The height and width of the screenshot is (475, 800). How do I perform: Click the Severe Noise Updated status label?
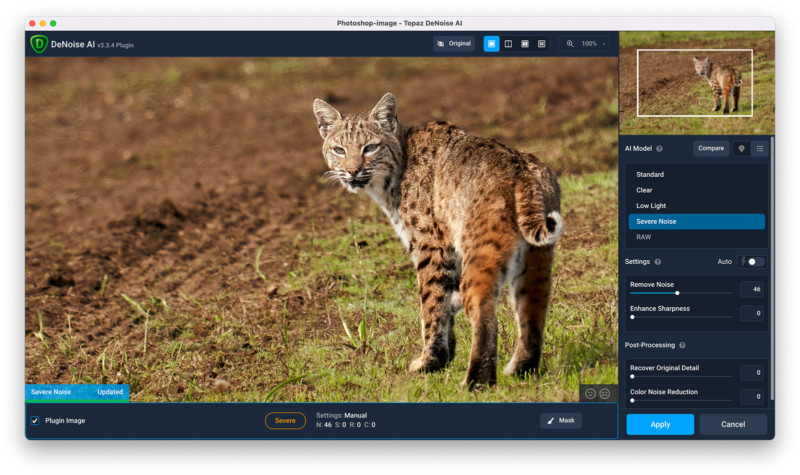pos(77,392)
